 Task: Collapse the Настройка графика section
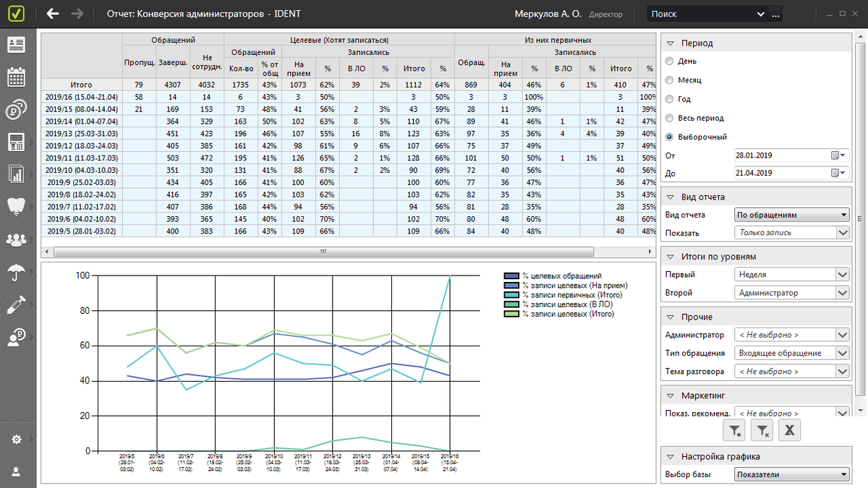coord(671,456)
